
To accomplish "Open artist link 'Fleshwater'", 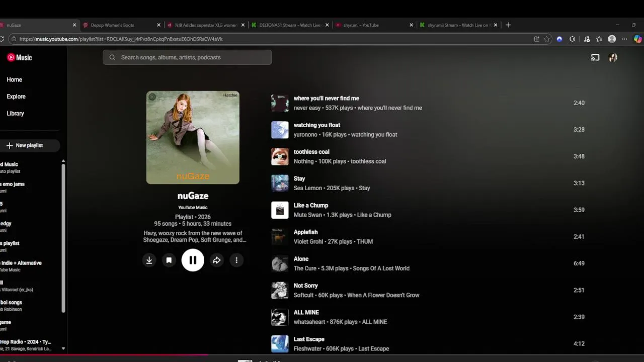I will pyautogui.click(x=307, y=349).
